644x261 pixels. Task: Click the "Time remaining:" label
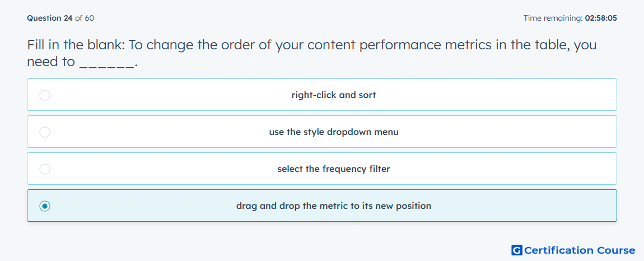pyautogui.click(x=552, y=18)
